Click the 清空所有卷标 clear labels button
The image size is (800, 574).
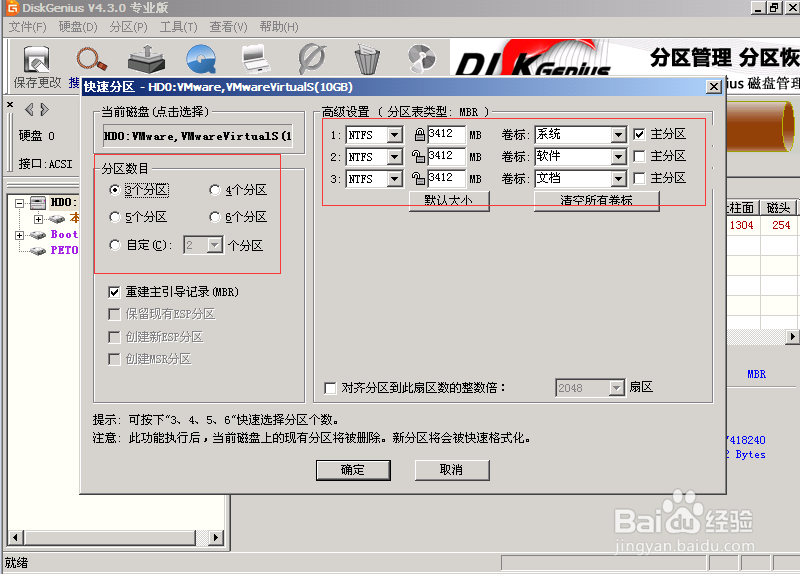click(x=596, y=201)
